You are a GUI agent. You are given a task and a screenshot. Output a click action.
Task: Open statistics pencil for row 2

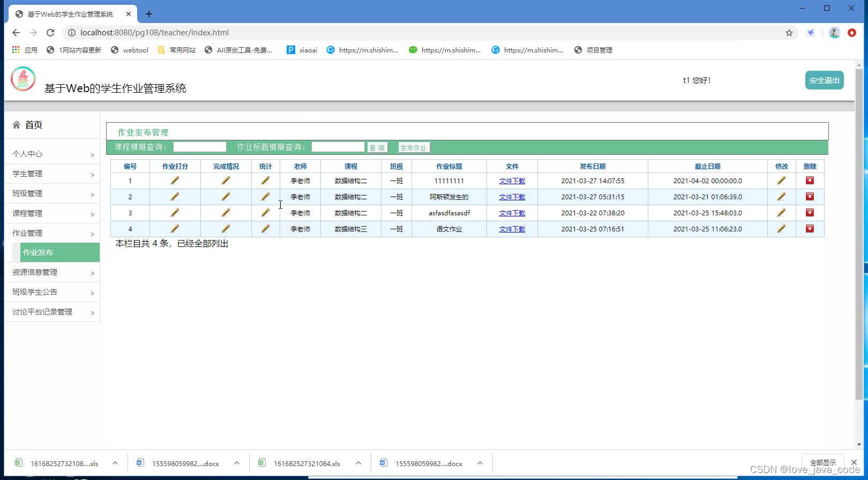click(x=265, y=197)
